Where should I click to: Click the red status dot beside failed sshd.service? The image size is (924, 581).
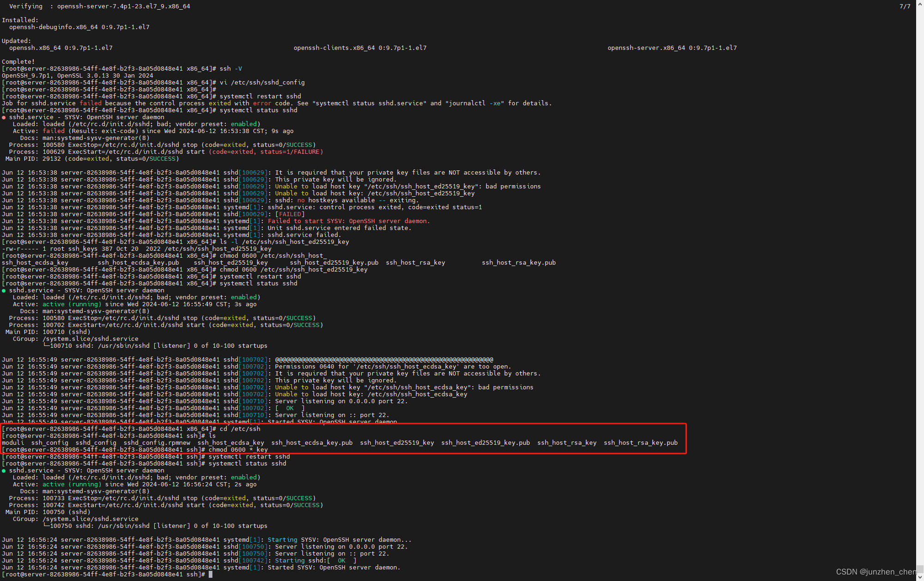4,117
